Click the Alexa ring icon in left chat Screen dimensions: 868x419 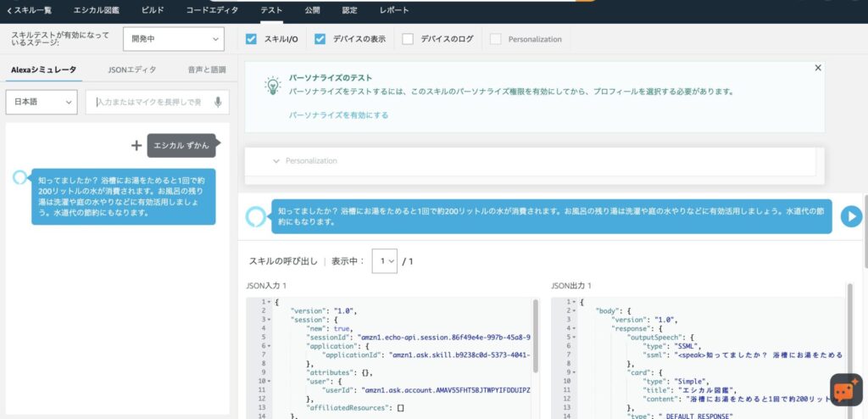20,178
